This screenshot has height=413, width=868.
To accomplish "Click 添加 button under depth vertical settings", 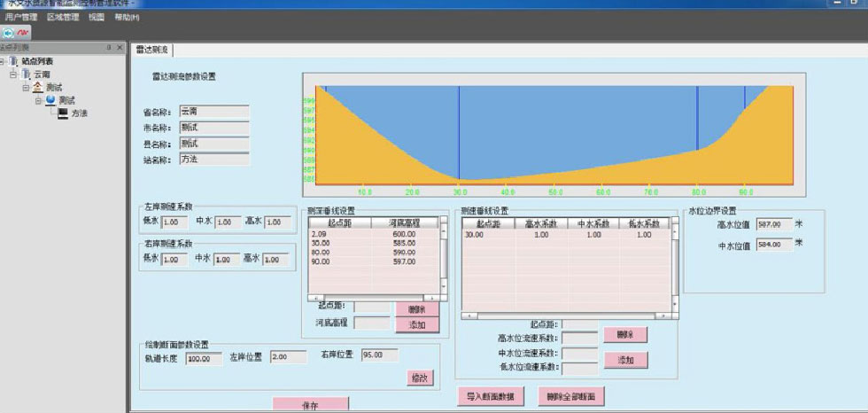I will [x=417, y=325].
